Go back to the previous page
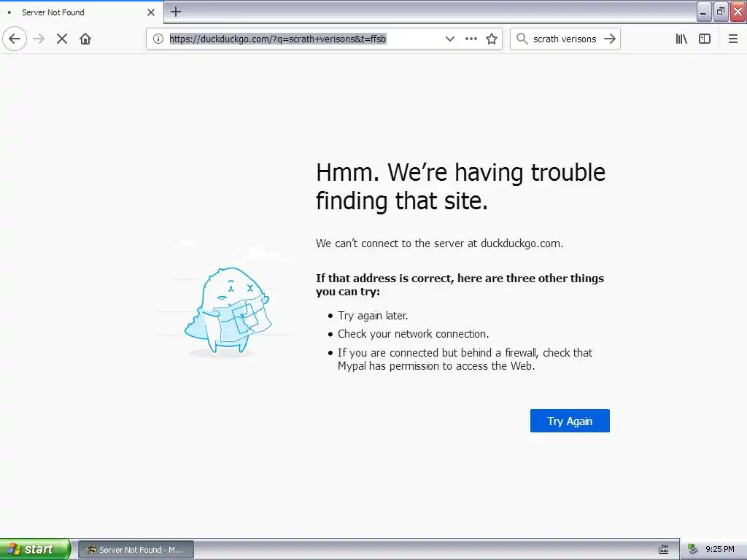Screen dimensions: 747x560 click(15, 39)
